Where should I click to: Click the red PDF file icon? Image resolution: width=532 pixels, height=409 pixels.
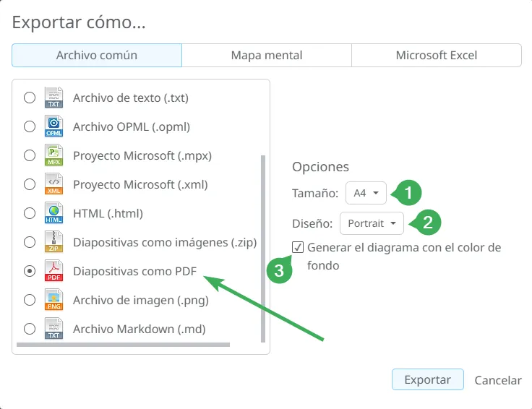tap(53, 271)
